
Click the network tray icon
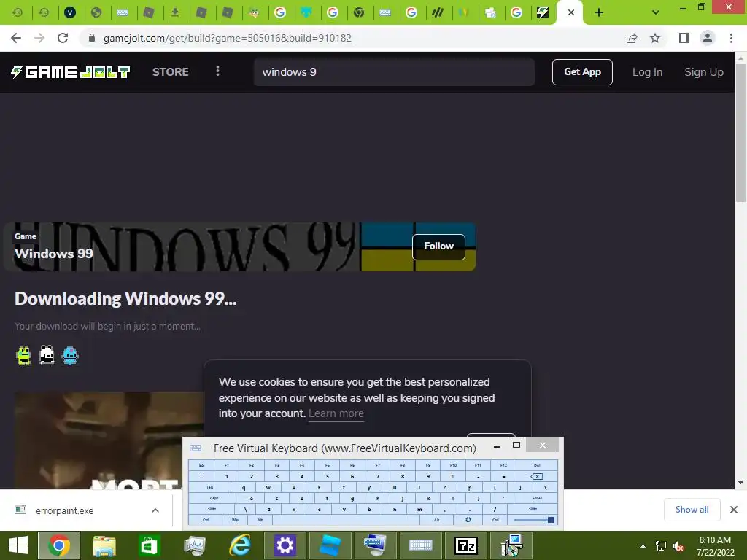pos(661,546)
